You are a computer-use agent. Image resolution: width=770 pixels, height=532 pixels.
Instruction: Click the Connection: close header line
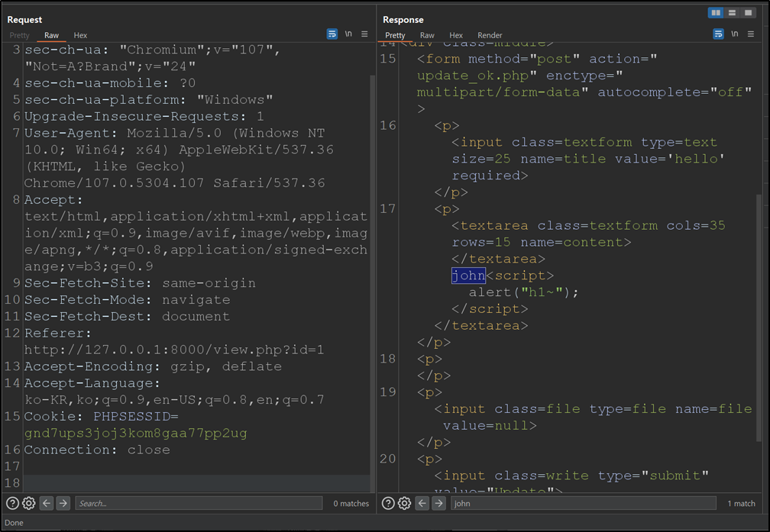pos(97,450)
